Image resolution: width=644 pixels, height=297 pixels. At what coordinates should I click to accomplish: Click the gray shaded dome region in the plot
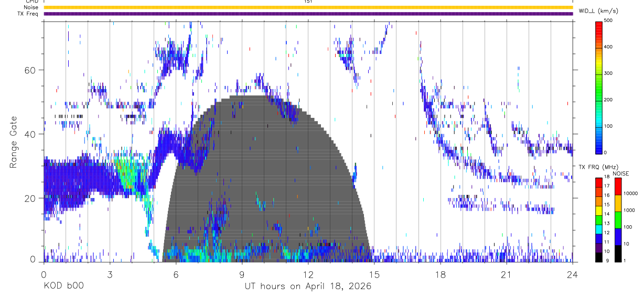[x=267, y=178]
